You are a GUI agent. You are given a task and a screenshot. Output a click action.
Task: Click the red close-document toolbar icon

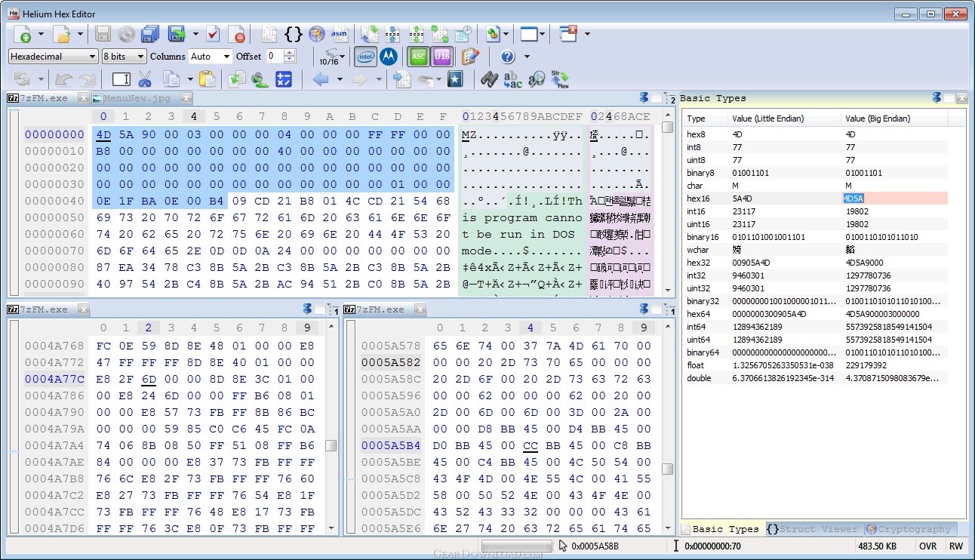[x=237, y=34]
